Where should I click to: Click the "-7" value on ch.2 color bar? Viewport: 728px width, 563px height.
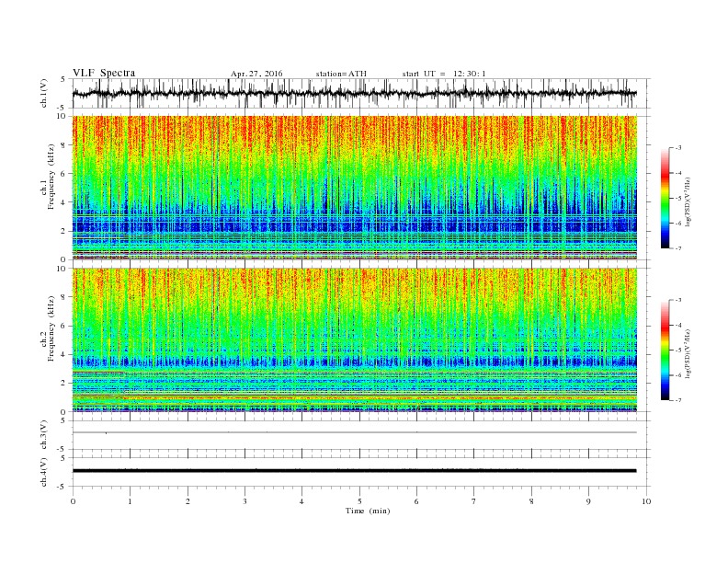click(677, 400)
